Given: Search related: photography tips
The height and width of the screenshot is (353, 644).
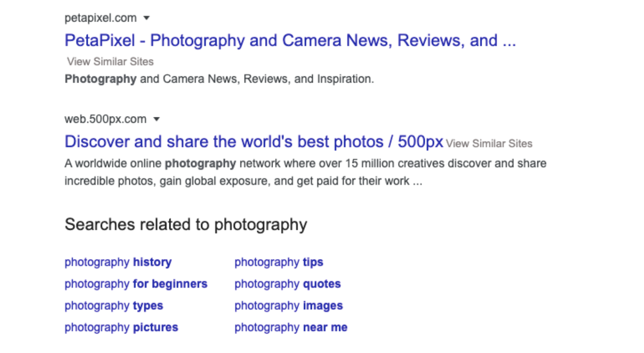Looking at the screenshot, I should point(279,262).
